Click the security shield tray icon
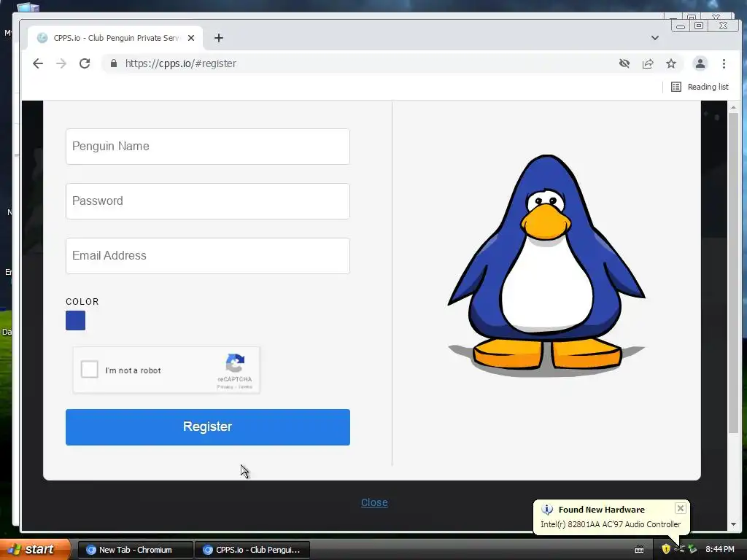 tap(666, 550)
